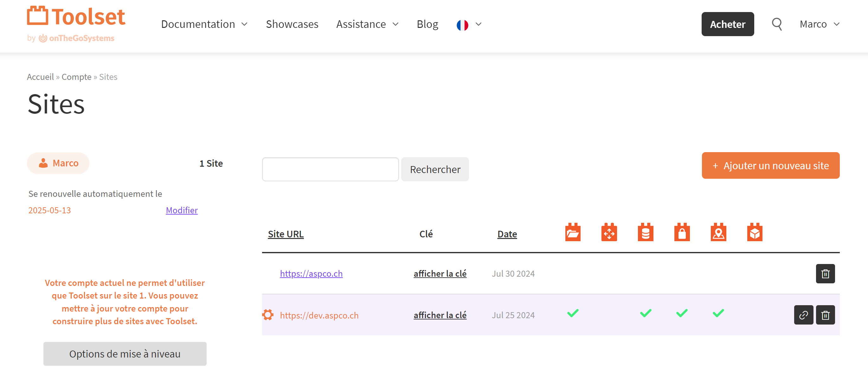Viewport: 868px width, 367px height.
Task: Click the shopping-bag Toolset plugin icon
Action: [682, 233]
